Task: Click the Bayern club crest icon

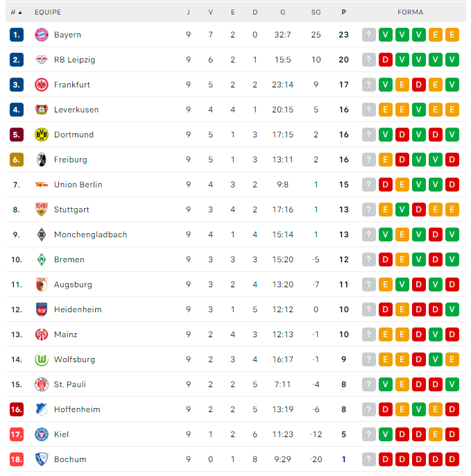Action: click(x=42, y=35)
